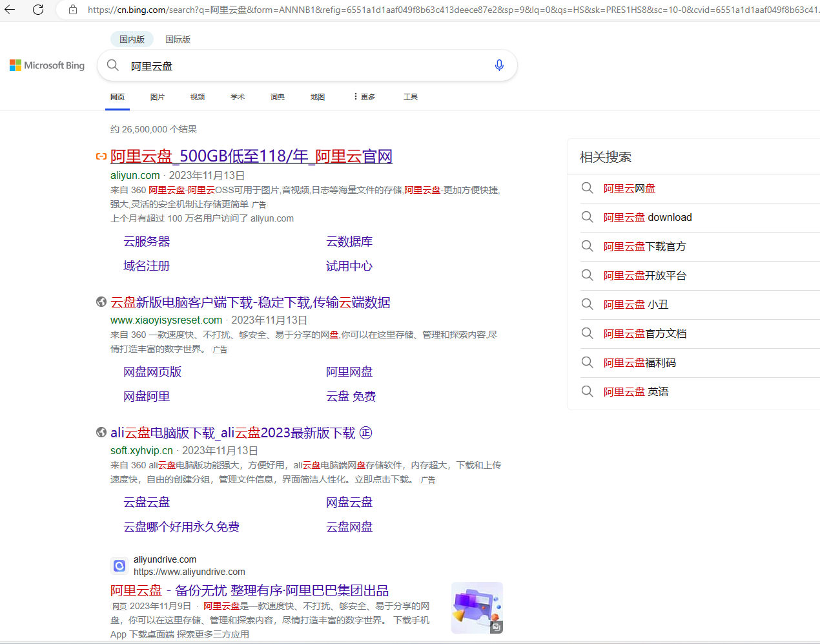
Task: Click the 约 26,500,000 个结果 text
Action: [154, 129]
